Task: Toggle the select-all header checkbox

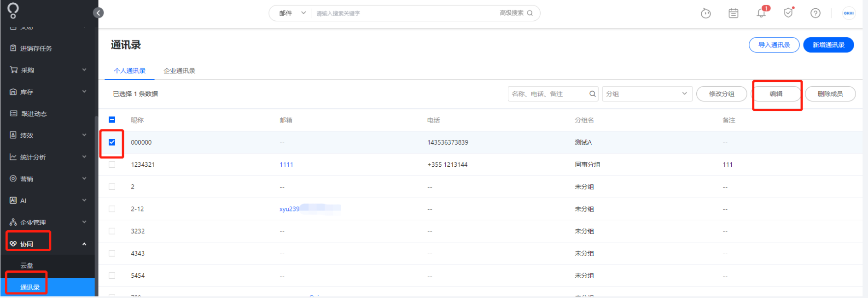Action: tap(112, 120)
